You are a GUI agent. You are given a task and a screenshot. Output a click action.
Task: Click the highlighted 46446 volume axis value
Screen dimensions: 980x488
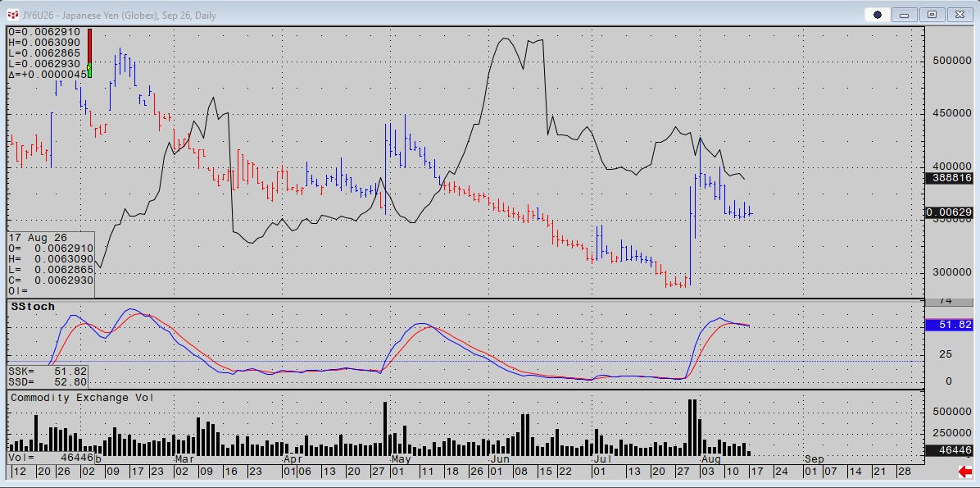(x=949, y=449)
